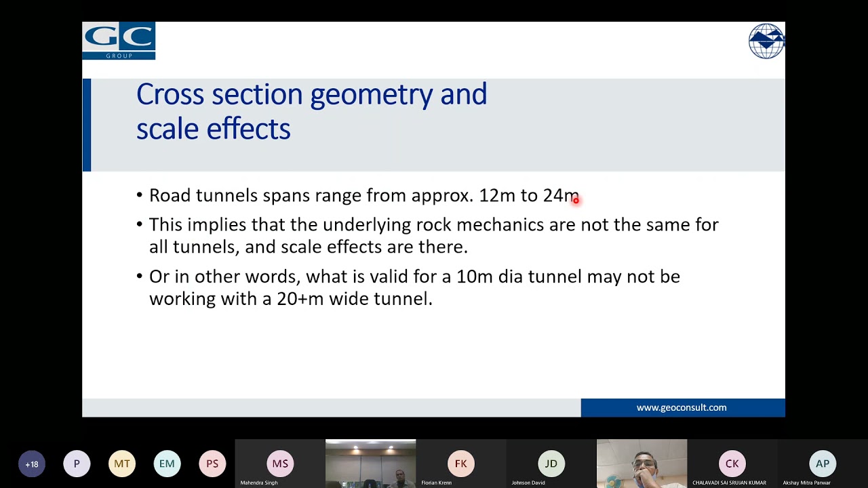Select the MT participant avatar
Image resolution: width=868 pixels, height=488 pixels.
coord(122,464)
